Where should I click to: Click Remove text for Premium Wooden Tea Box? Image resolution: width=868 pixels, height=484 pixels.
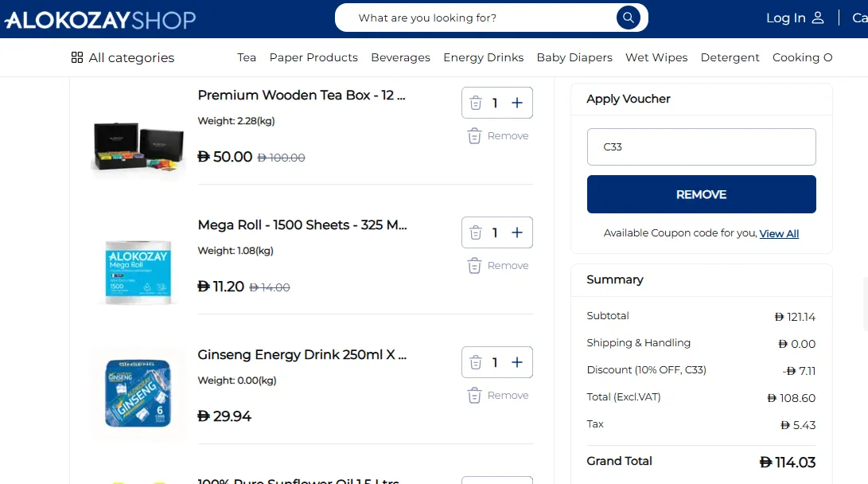pyautogui.click(x=508, y=135)
